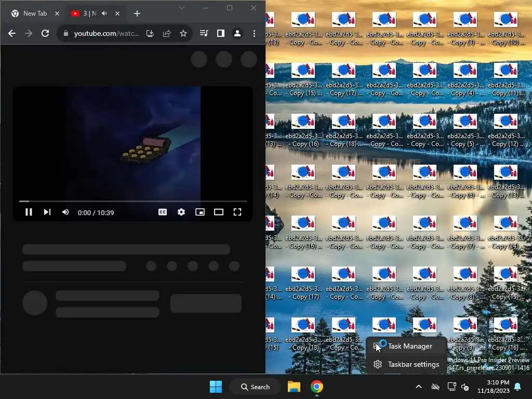Open the Chrome profile menu
The image size is (532, 399).
tap(237, 33)
